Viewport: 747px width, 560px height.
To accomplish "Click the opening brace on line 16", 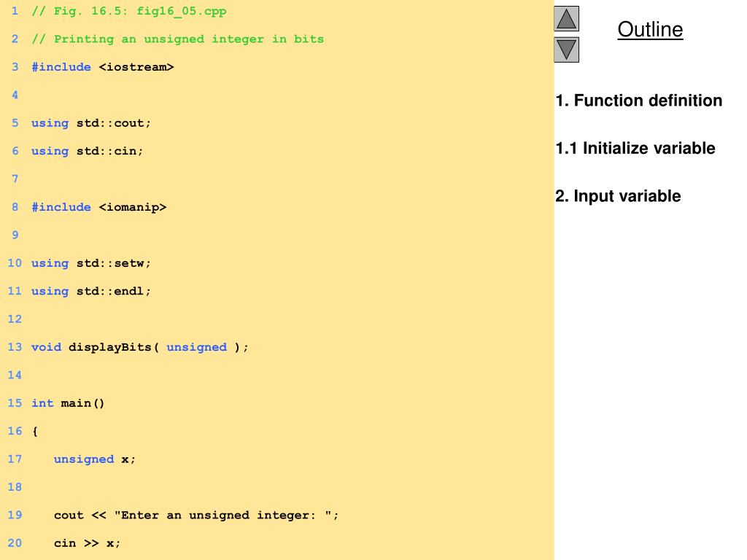I will 35,432.
